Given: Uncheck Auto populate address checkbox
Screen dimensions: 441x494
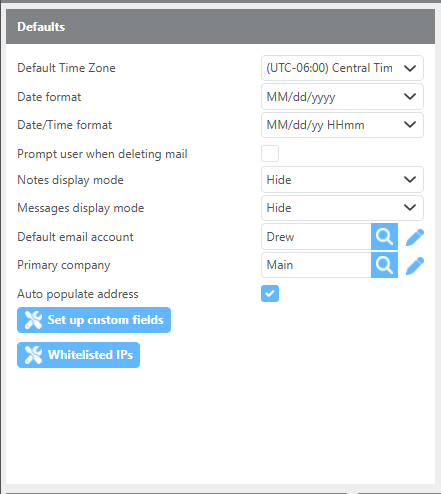Looking at the screenshot, I should (x=270, y=294).
